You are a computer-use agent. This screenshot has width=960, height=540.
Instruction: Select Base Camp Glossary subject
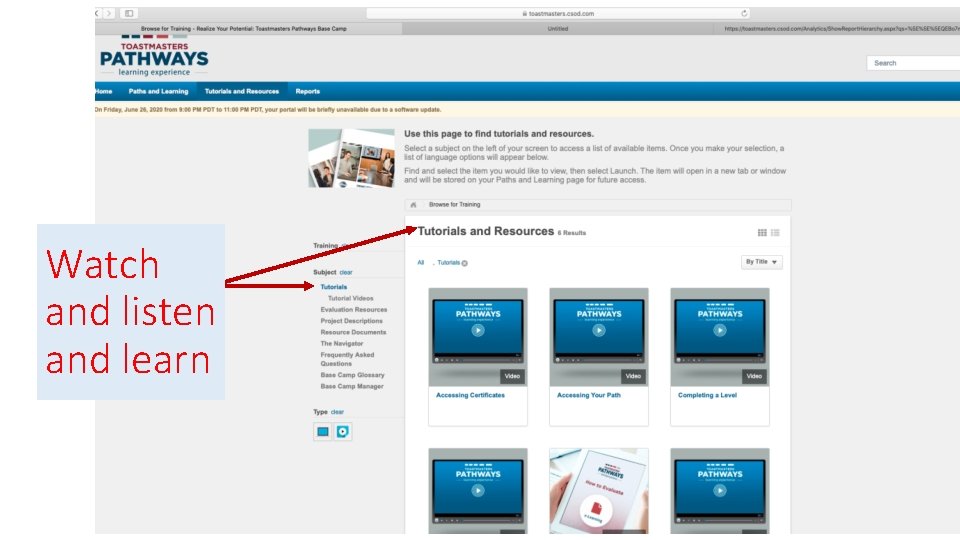[353, 375]
